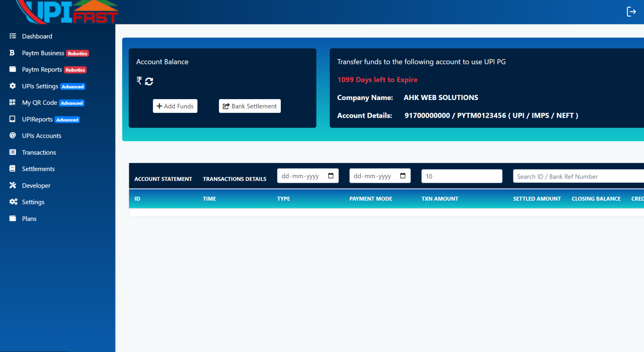Click the Developer tools icon in sidebar
The image size is (644, 352).
(12, 185)
